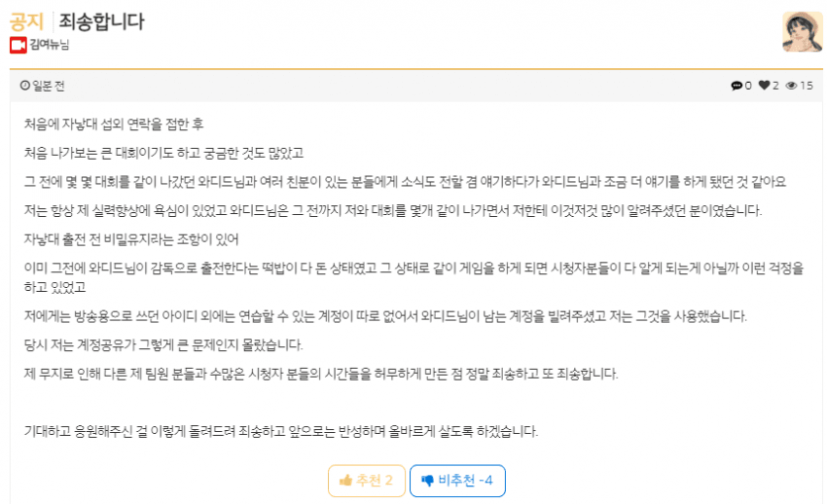Downvote the post via the 비추천 -4 button

click(x=457, y=481)
